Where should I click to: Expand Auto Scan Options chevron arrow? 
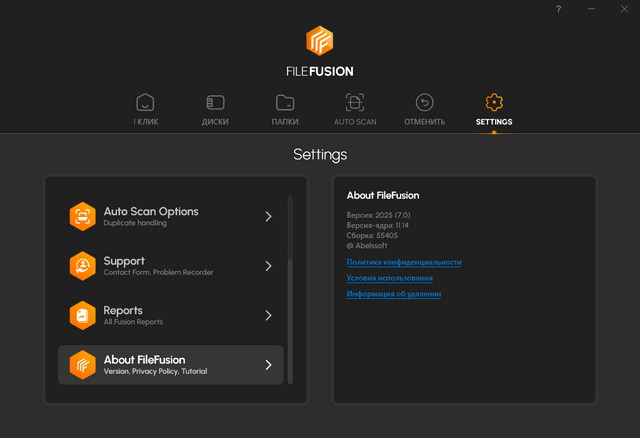(x=268, y=216)
